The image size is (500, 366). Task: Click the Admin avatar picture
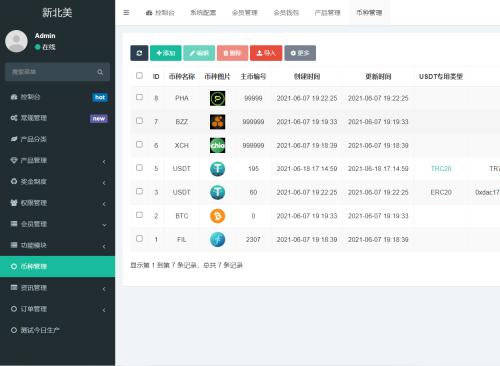point(16,41)
